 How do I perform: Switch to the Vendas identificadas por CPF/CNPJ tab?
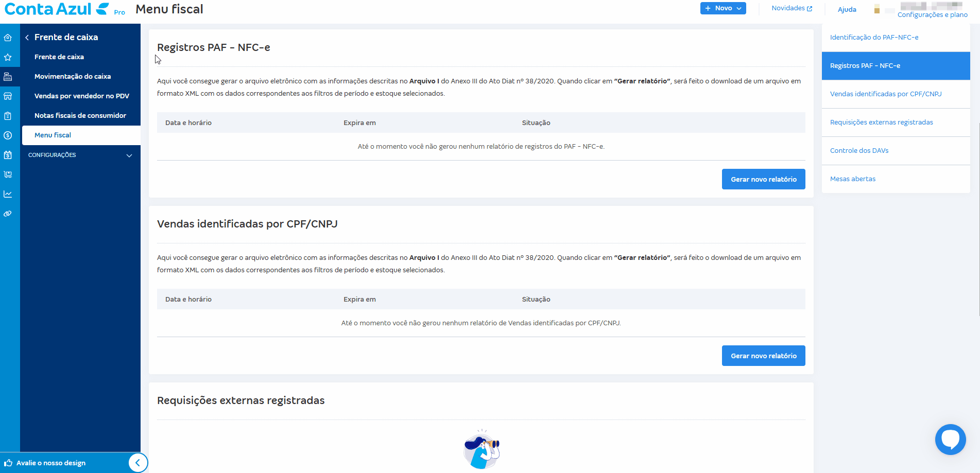886,94
